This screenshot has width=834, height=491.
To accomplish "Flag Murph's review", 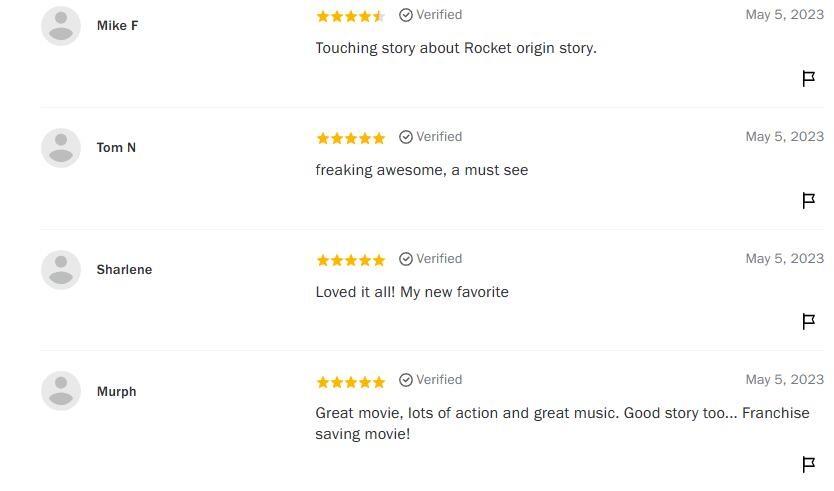I will point(809,464).
